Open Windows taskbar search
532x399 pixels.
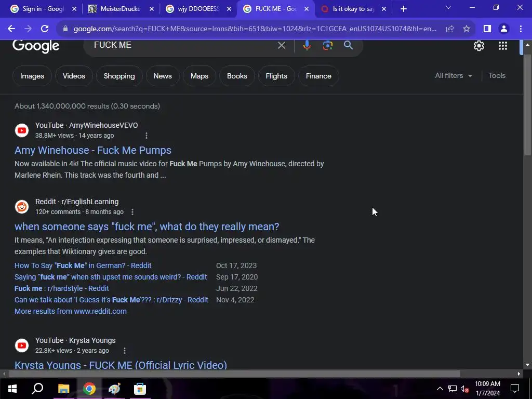37,389
